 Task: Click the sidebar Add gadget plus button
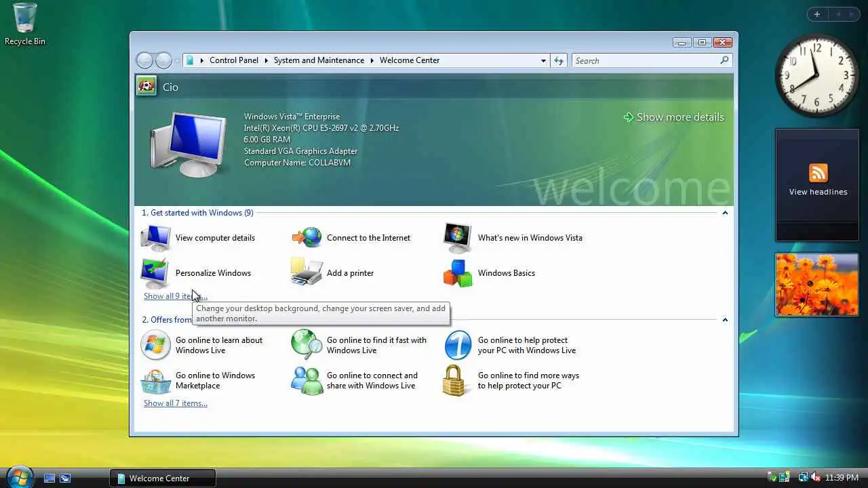pyautogui.click(x=817, y=14)
